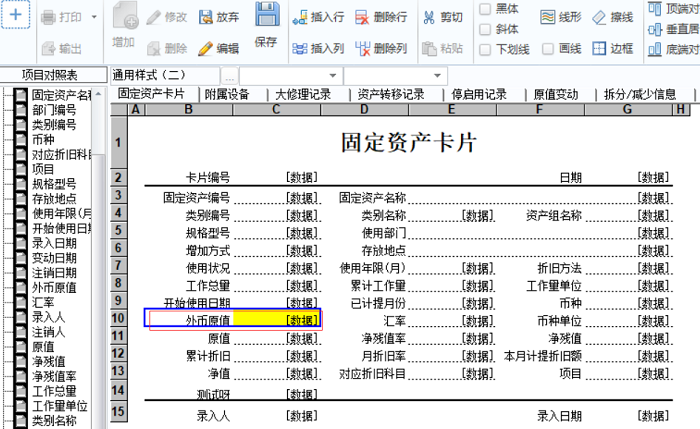Switch to the 资产转移记录 tab
Viewport: 700px width, 429px height.
391,94
